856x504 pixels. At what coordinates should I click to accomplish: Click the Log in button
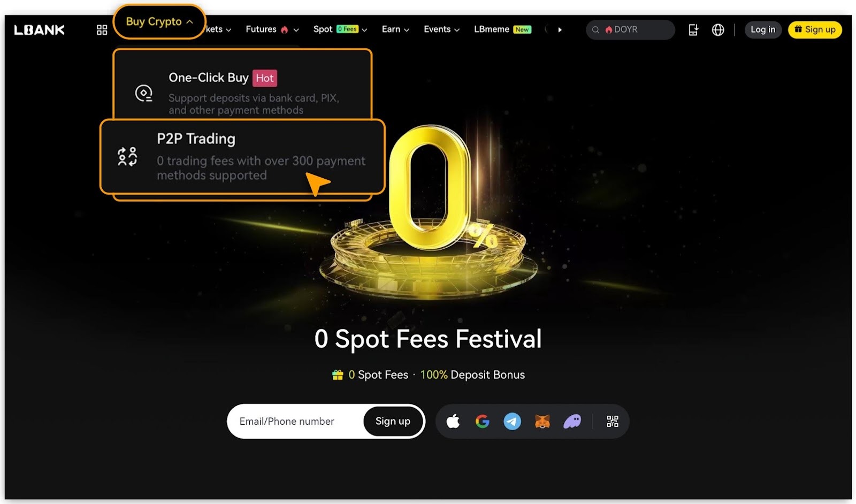pos(763,29)
